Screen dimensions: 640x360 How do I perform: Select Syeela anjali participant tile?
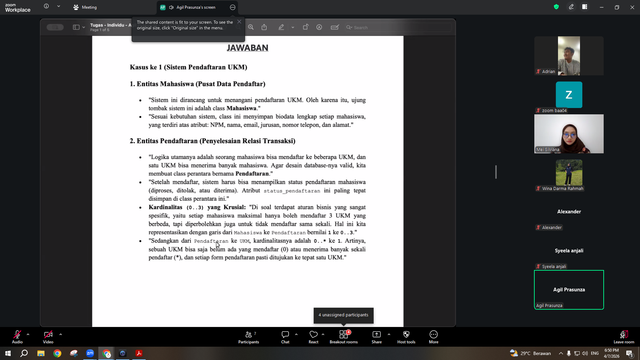tap(569, 251)
